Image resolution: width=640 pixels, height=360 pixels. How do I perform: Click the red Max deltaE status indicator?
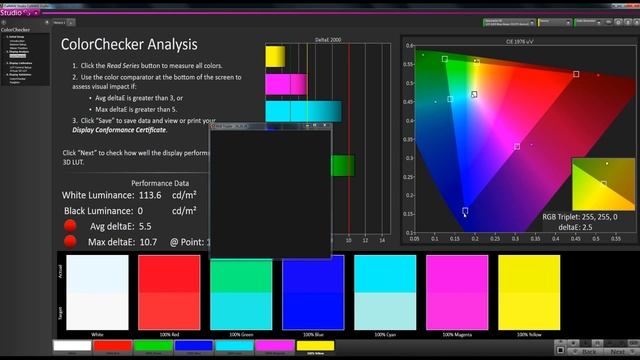(x=70, y=241)
